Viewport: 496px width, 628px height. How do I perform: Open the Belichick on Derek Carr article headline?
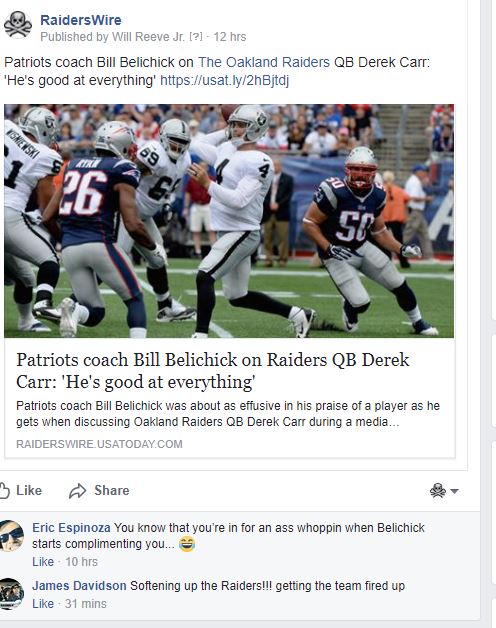point(213,371)
